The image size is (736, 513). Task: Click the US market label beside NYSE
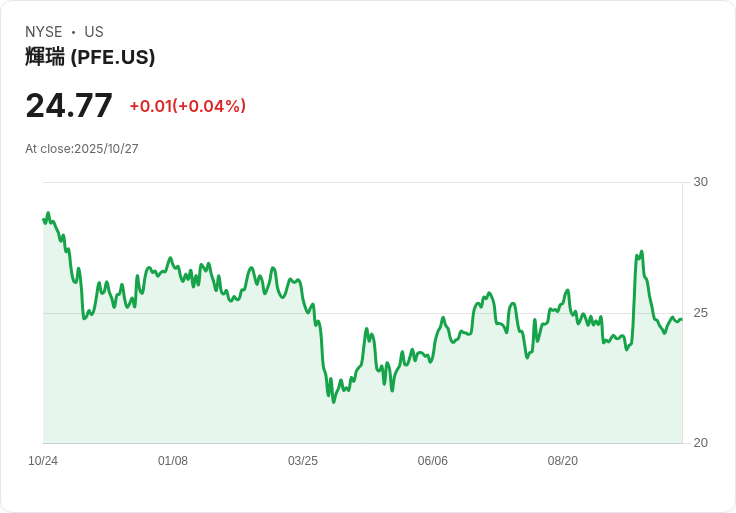[94, 32]
